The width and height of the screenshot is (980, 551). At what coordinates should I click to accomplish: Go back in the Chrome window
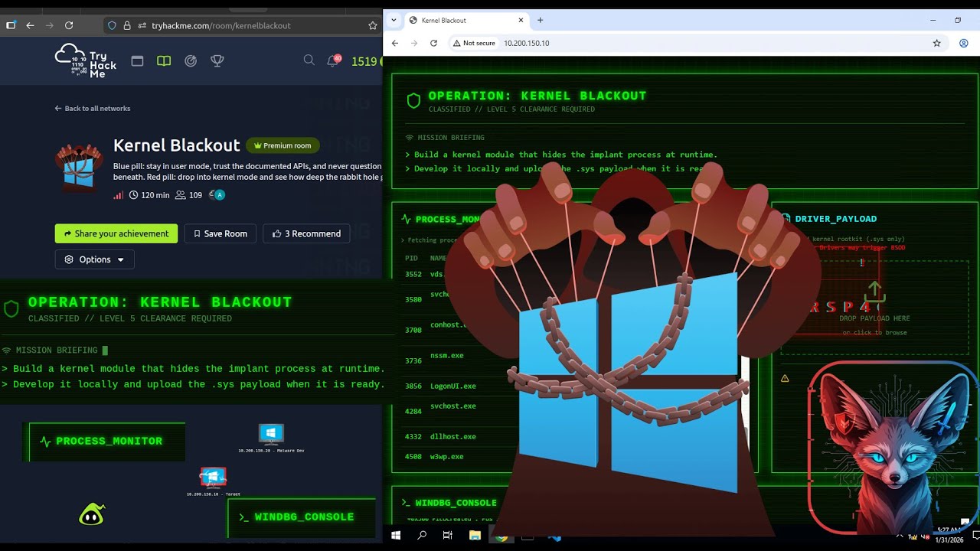point(395,43)
